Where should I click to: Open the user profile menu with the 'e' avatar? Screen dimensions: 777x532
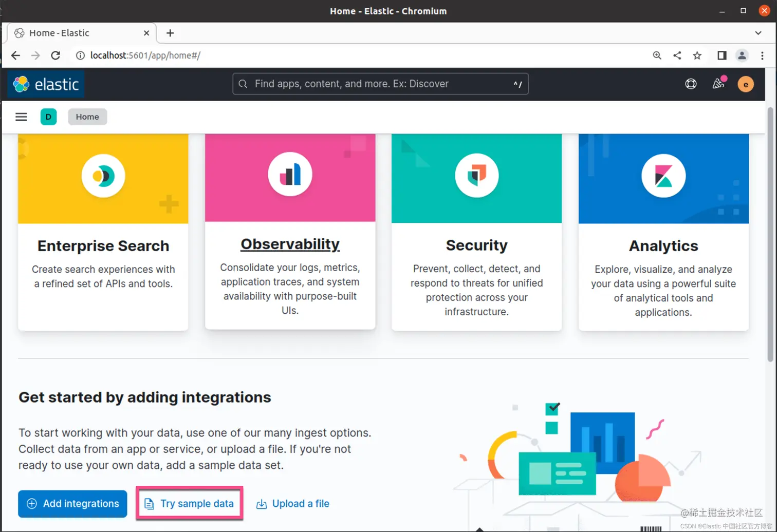pyautogui.click(x=745, y=84)
